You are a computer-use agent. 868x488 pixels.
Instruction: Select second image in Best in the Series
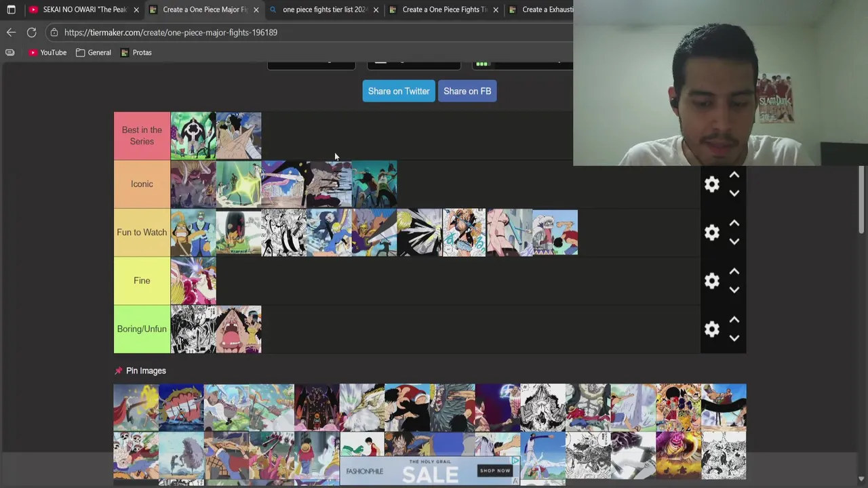239,136
